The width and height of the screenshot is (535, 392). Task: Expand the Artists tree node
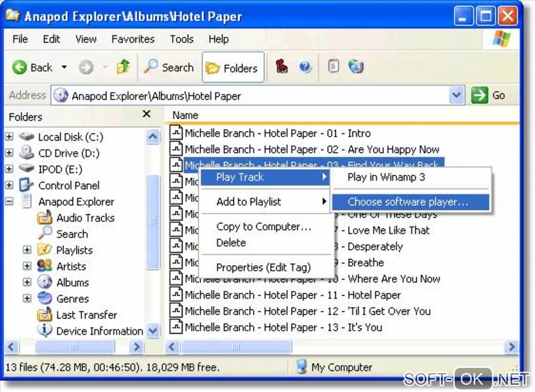(27, 266)
